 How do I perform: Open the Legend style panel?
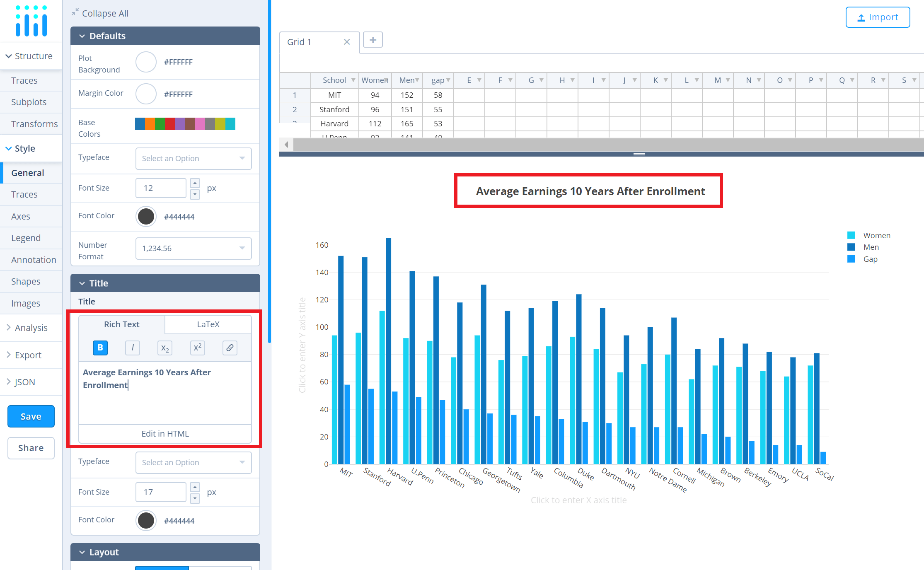coord(26,238)
